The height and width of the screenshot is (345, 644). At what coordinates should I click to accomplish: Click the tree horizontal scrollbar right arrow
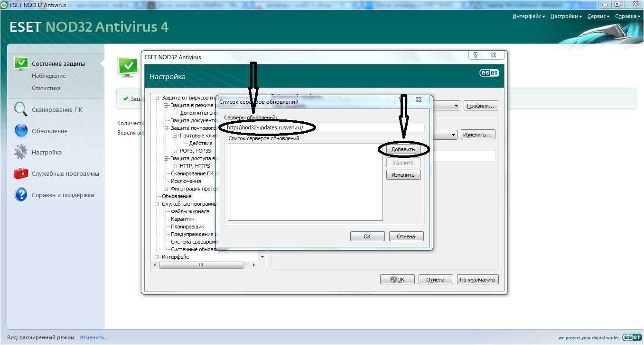coord(254,265)
